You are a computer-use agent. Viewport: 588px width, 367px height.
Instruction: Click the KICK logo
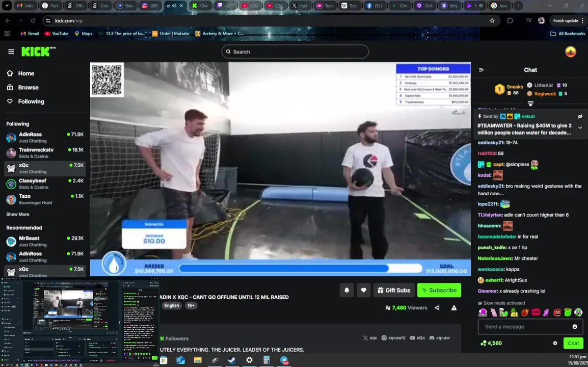pyautogui.click(x=38, y=51)
